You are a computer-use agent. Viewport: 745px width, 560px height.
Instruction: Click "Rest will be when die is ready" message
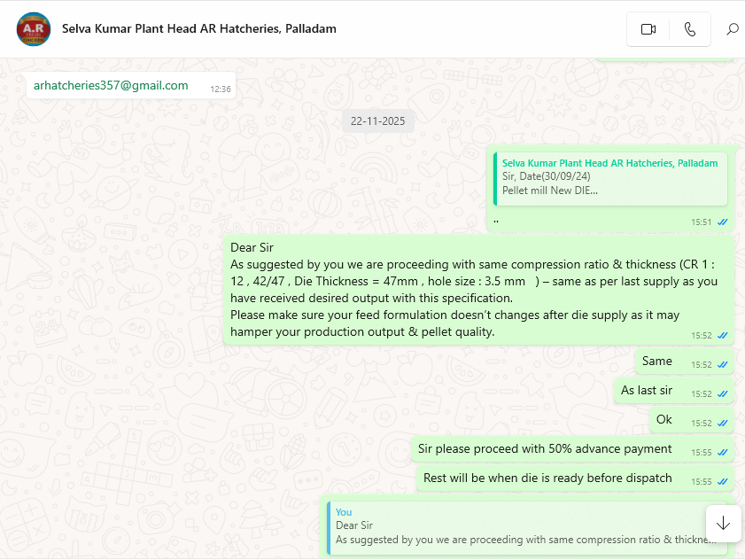click(x=547, y=478)
